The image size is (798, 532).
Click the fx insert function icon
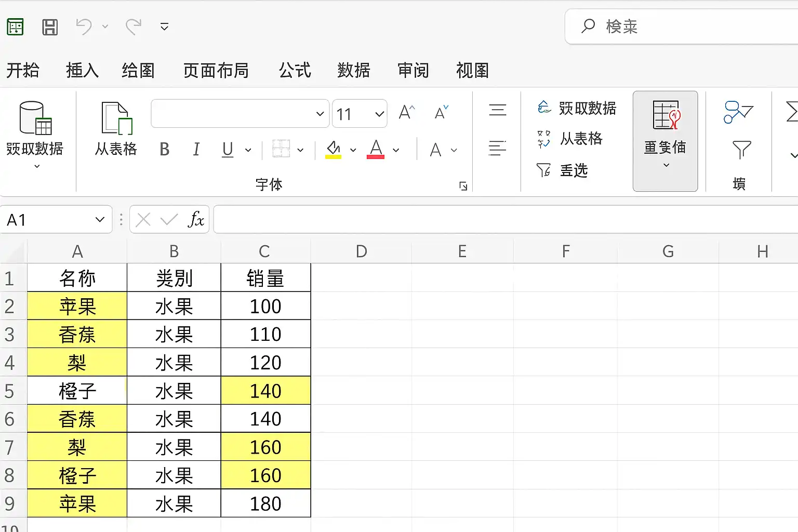[196, 220]
